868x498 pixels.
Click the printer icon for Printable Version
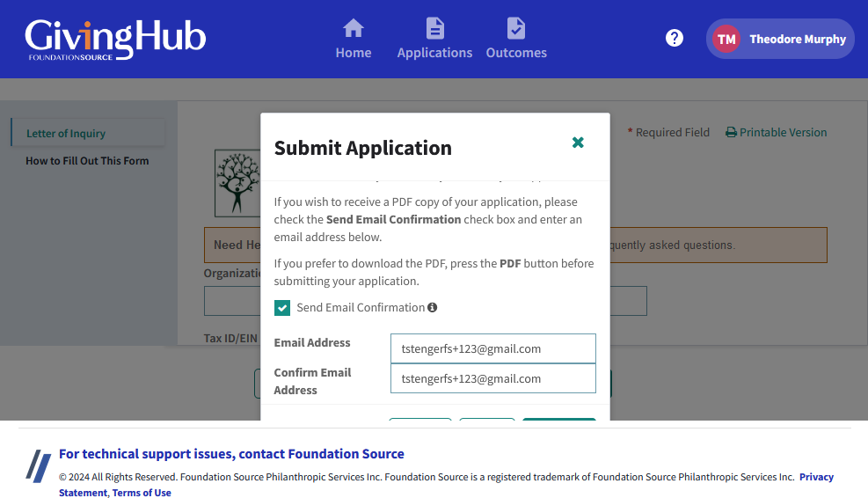pos(732,132)
